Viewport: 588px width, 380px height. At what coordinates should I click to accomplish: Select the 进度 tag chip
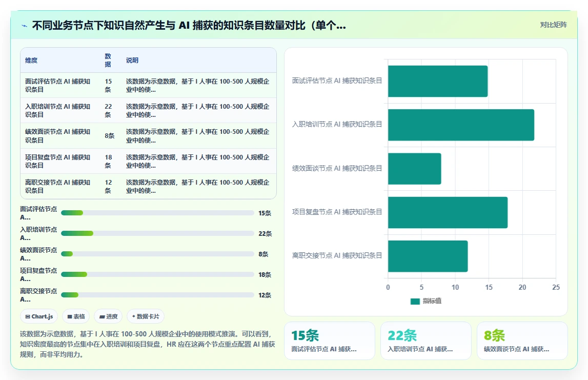(108, 316)
